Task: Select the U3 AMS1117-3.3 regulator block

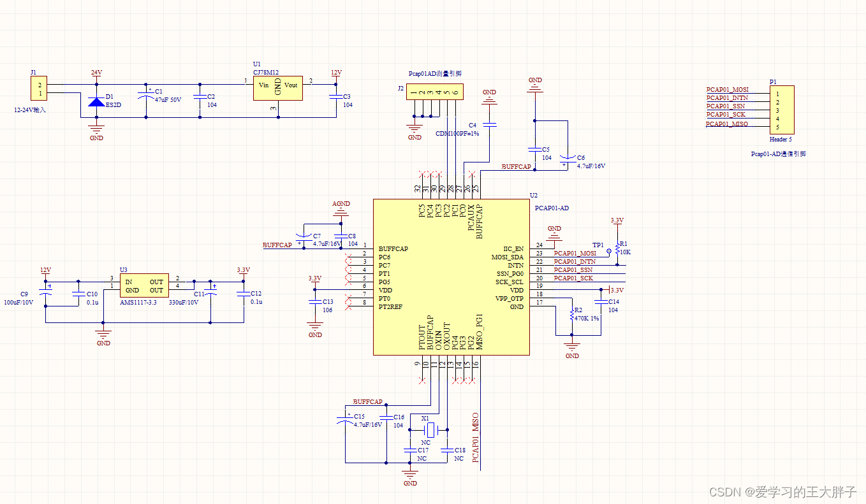Action: (x=144, y=286)
